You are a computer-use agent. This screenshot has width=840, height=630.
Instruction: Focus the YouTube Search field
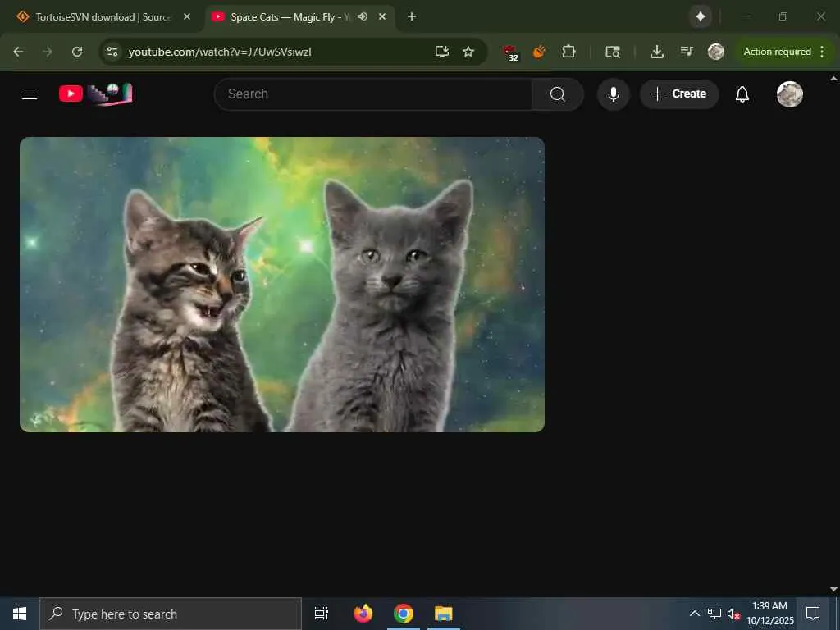coord(373,94)
